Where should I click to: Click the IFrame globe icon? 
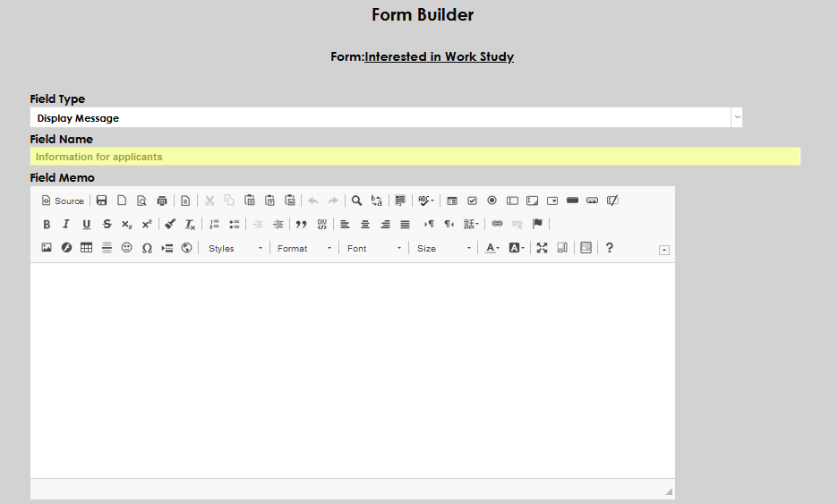coord(186,248)
